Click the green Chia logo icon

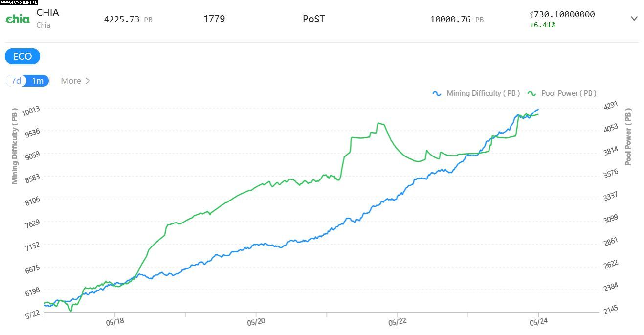pos(17,19)
